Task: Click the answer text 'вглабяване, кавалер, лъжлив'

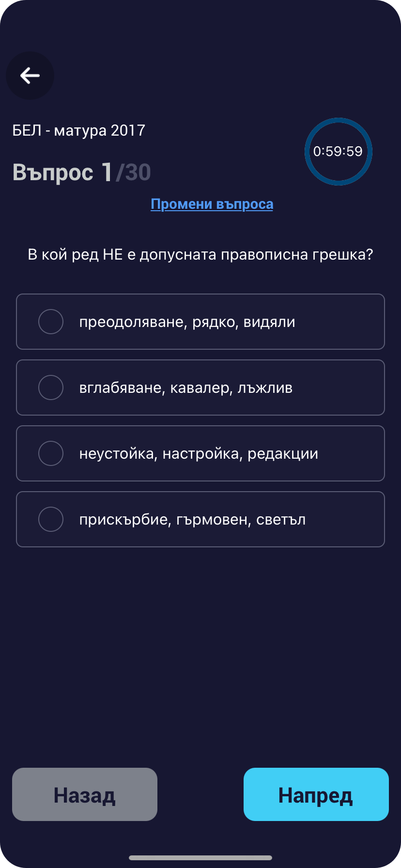Action: pyautogui.click(x=185, y=388)
